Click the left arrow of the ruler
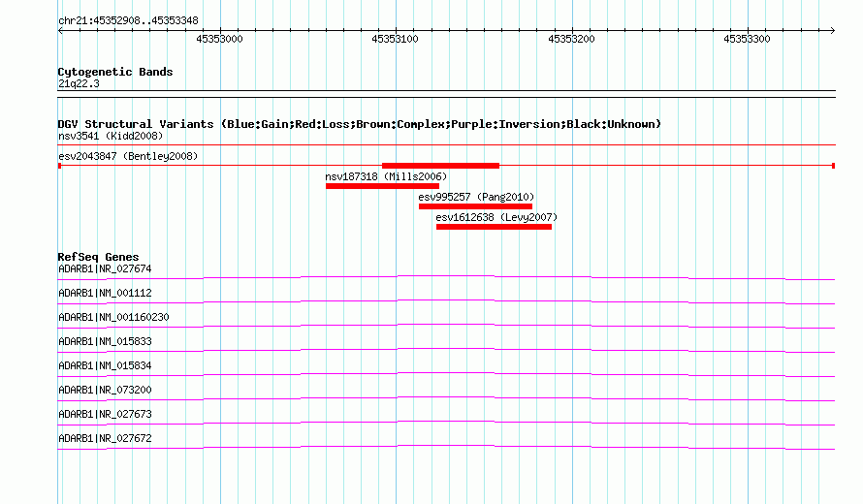Image resolution: width=863 pixels, height=504 pixels. [60, 31]
